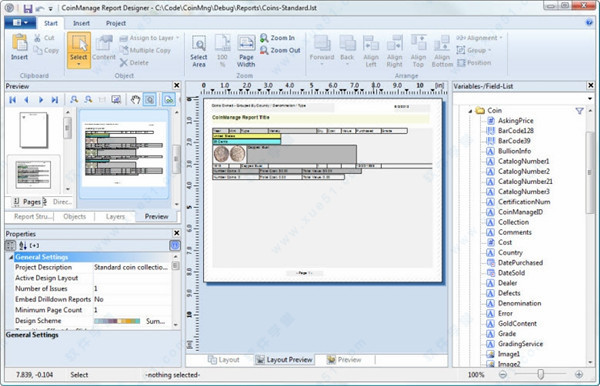Close the Properties panel
This screenshot has height=386, width=600.
pos(176,233)
